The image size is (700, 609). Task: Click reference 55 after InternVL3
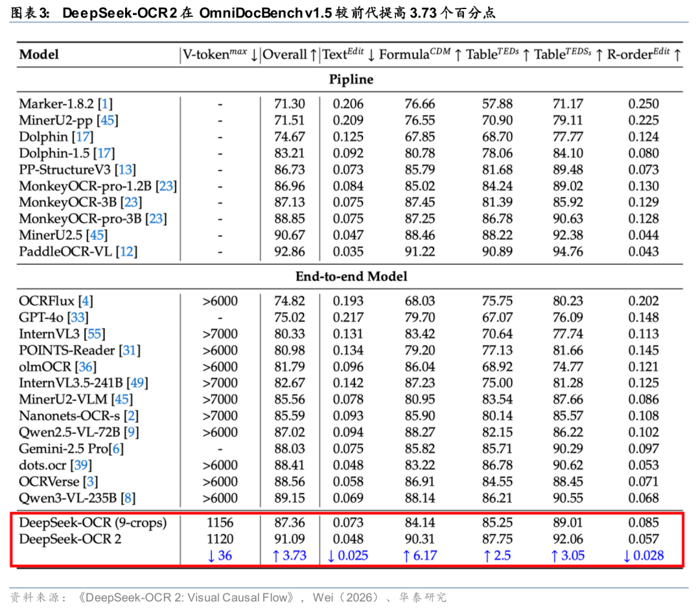(x=95, y=334)
